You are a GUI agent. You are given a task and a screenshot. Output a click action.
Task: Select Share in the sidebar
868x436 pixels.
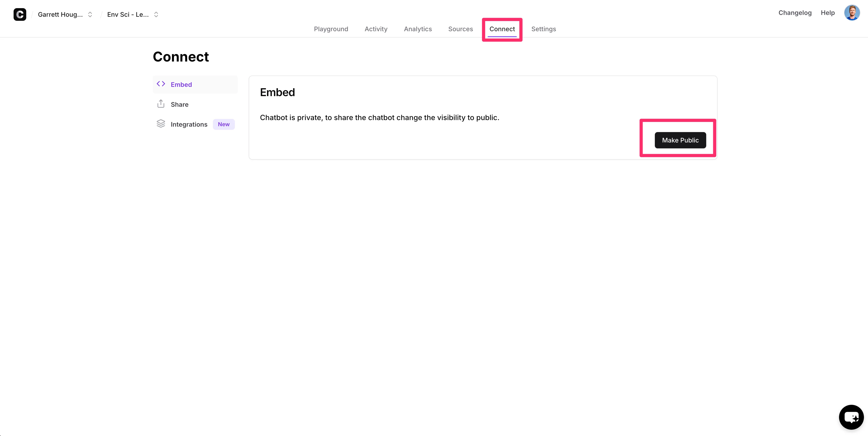[x=179, y=104]
